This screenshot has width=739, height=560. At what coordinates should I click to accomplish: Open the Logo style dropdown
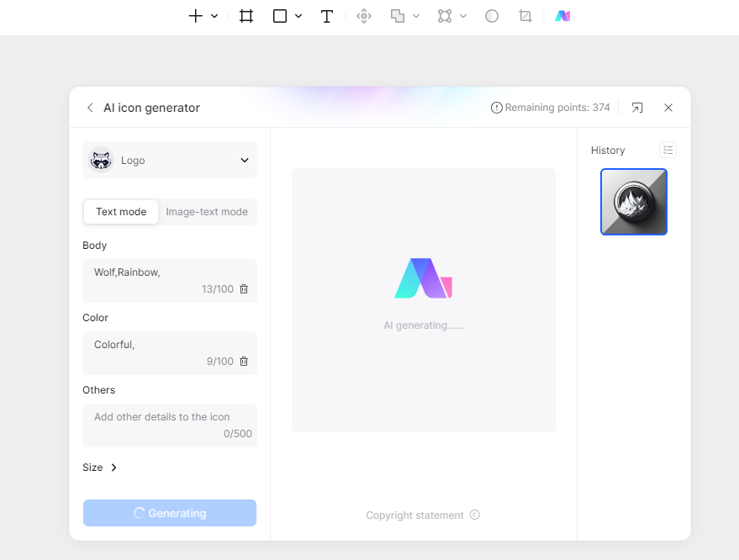tap(170, 160)
